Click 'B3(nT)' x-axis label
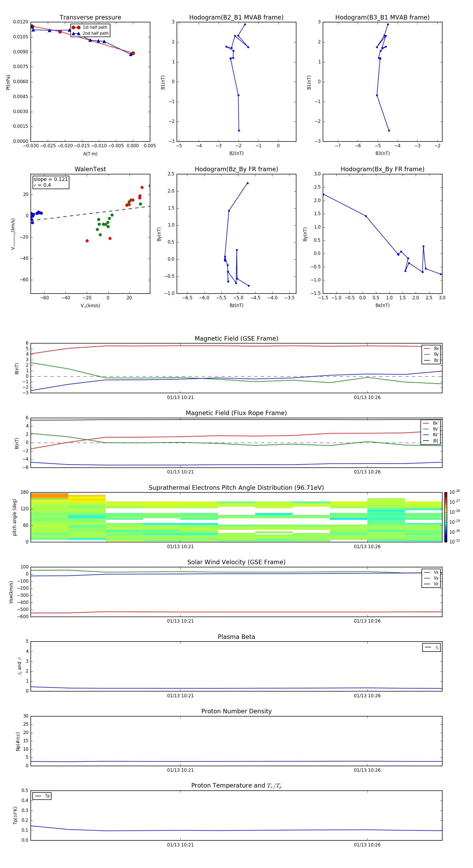 tap(382, 153)
